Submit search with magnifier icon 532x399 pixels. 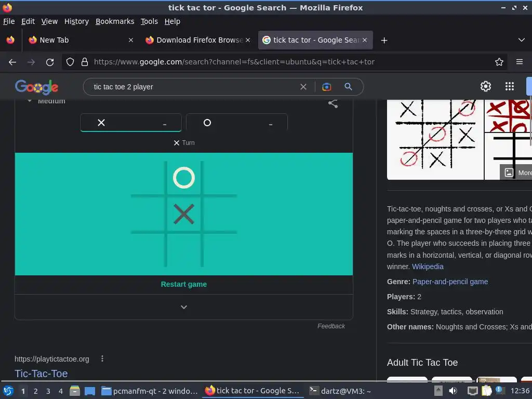pos(348,87)
